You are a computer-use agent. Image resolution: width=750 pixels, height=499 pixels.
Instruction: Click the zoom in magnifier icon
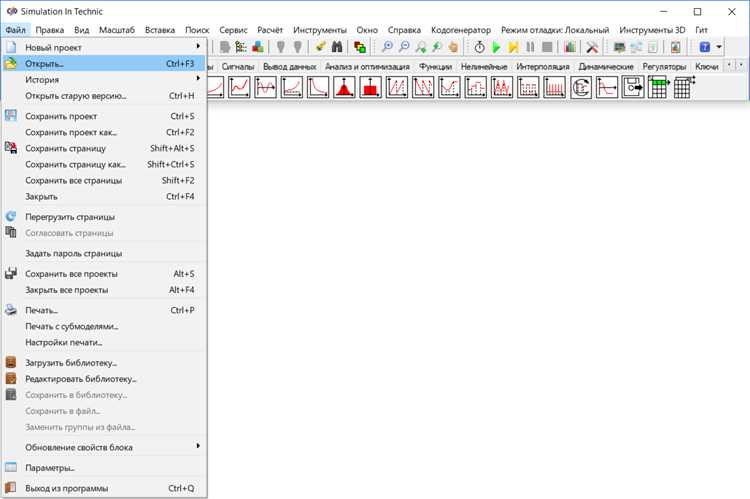tap(387, 47)
